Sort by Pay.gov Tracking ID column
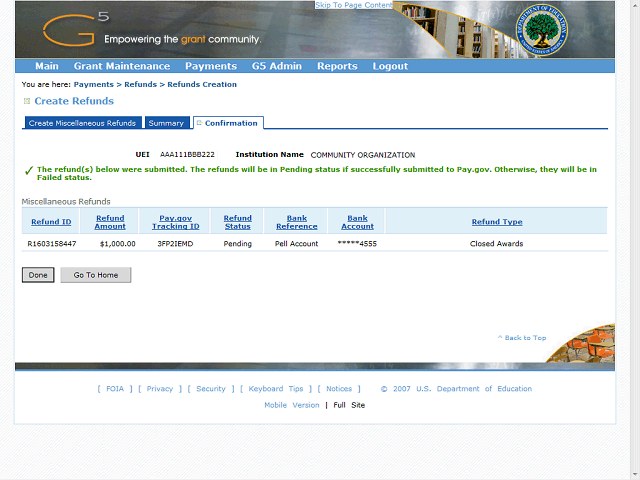640x480 pixels. (x=176, y=222)
